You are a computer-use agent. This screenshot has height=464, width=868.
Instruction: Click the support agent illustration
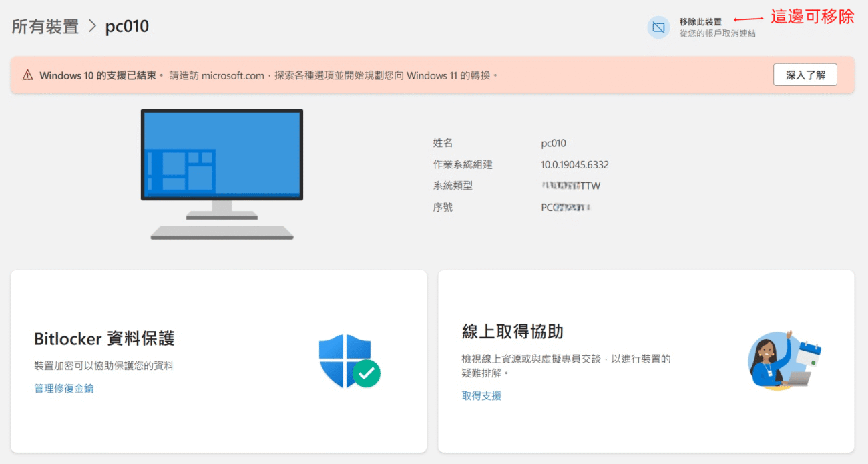[784, 360]
